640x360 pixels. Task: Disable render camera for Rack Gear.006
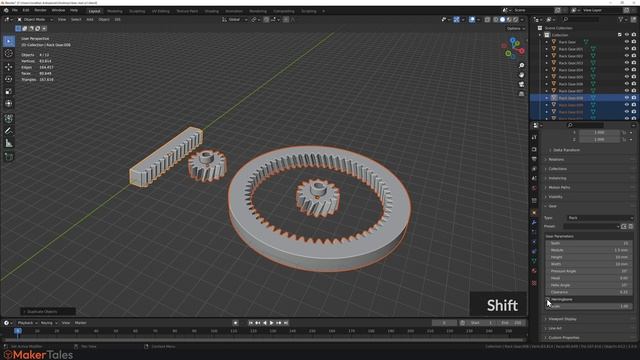pos(634,84)
